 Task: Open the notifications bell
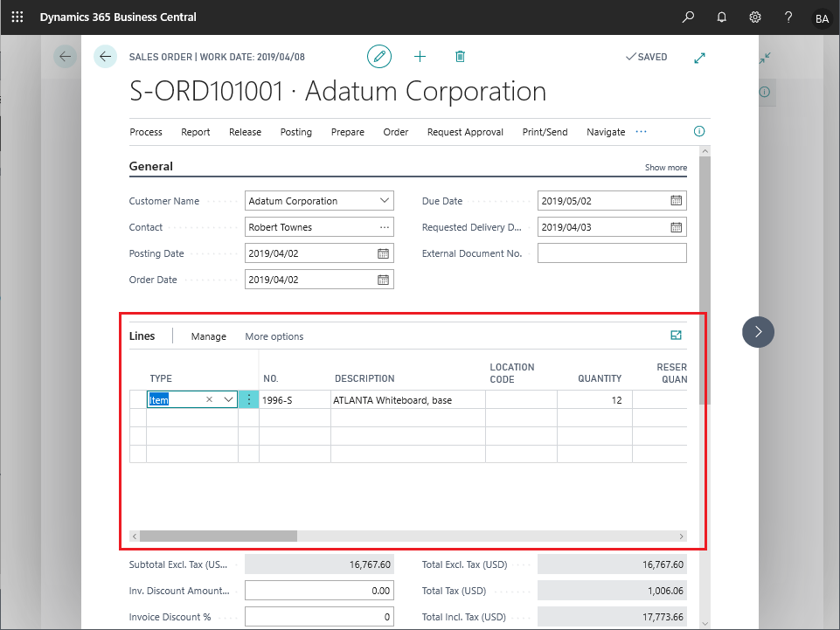coord(722,17)
